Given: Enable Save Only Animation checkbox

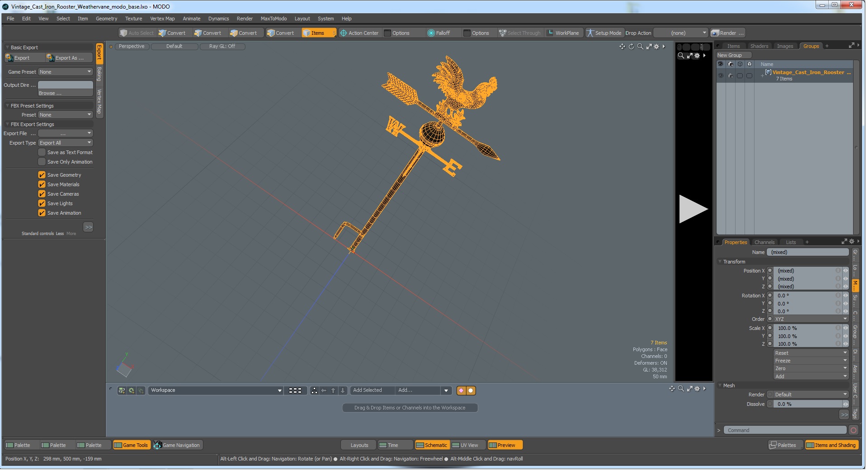Looking at the screenshot, I should (42, 162).
